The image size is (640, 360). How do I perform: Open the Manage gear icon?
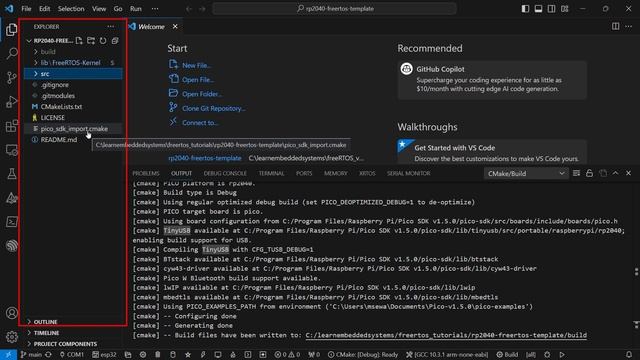tap(11, 337)
